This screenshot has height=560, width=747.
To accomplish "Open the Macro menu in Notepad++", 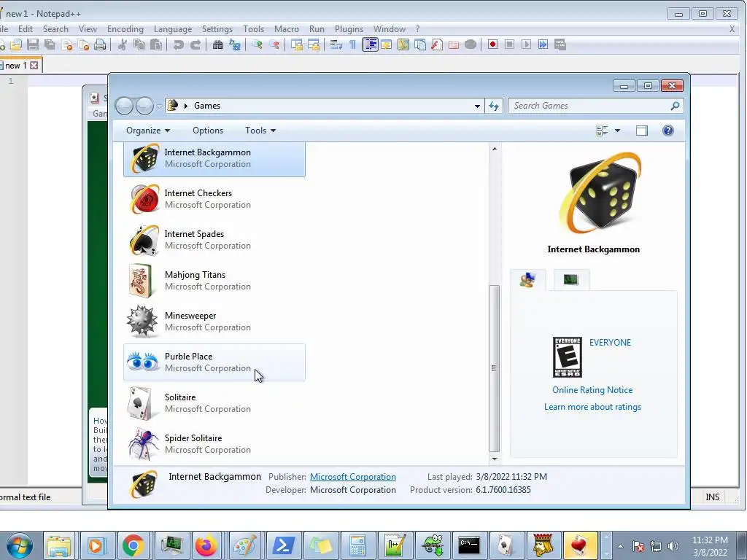I will [x=286, y=29].
